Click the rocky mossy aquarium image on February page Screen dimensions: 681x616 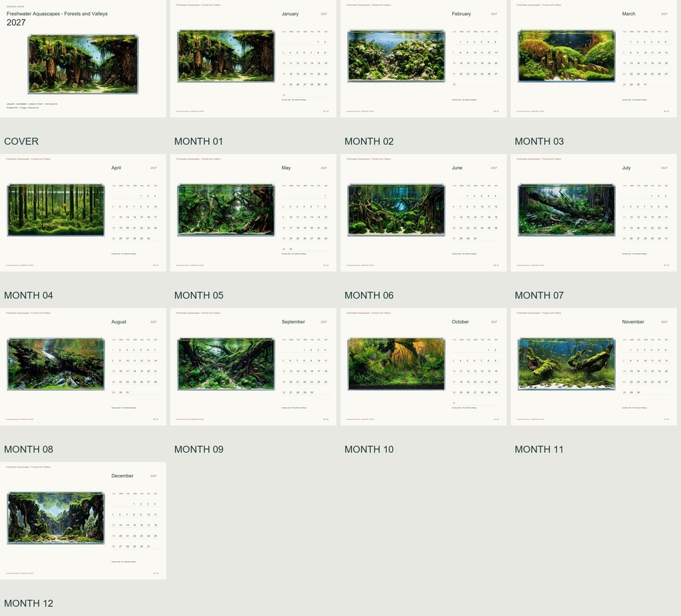point(396,56)
